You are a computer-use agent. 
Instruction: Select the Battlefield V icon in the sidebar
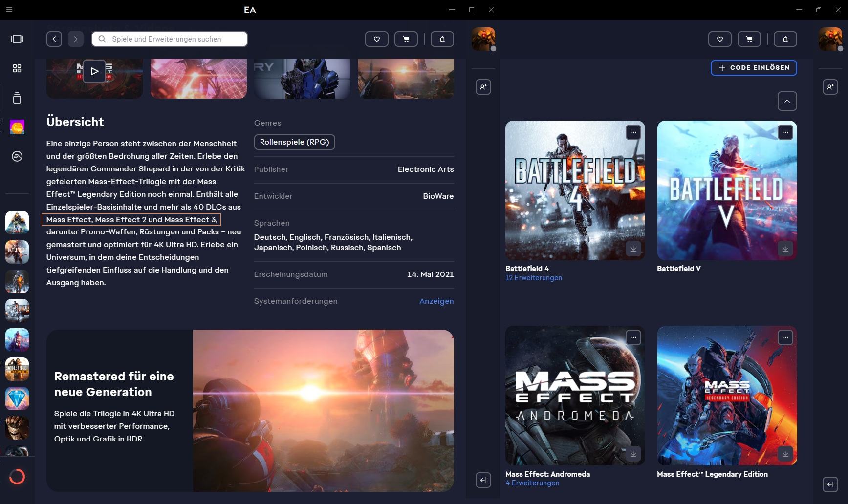click(x=17, y=340)
